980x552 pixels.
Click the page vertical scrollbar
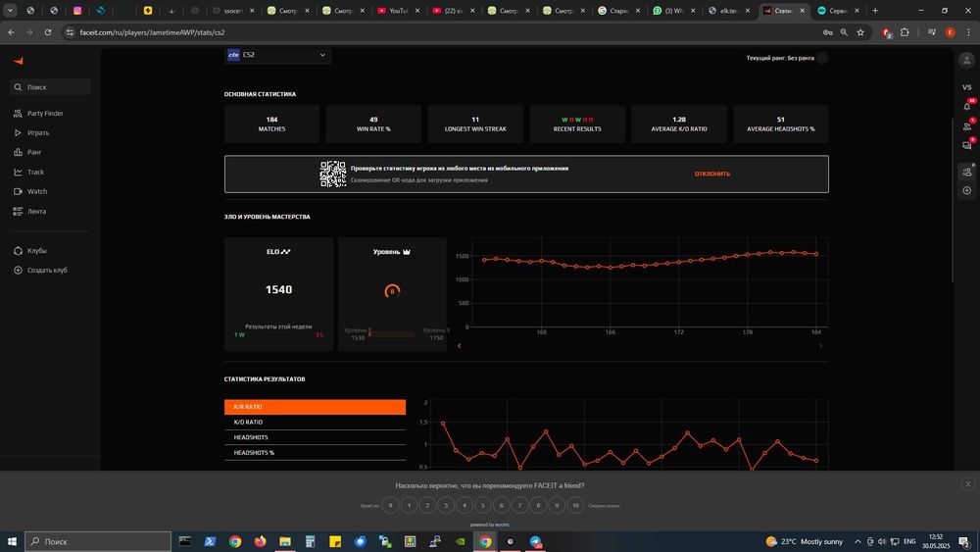[952, 200]
